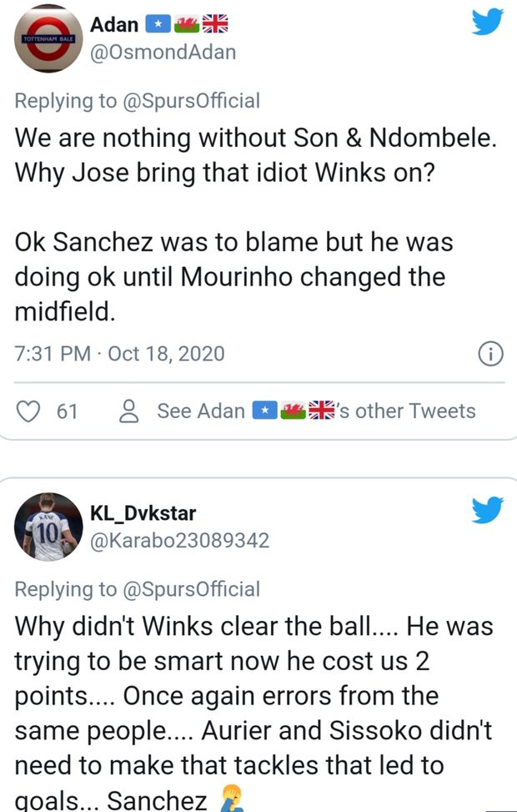Screen dimensions: 517x812
Task: Open the KL_Dvkstar display name
Action: [143, 512]
